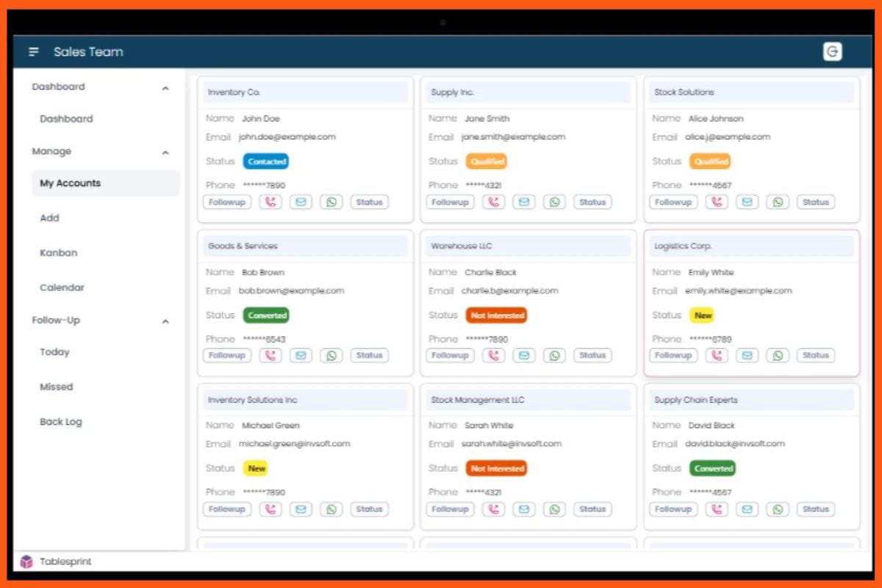Click the Contacted status badge for John Doe
Viewport: 882px width, 588px height.
[x=266, y=162]
